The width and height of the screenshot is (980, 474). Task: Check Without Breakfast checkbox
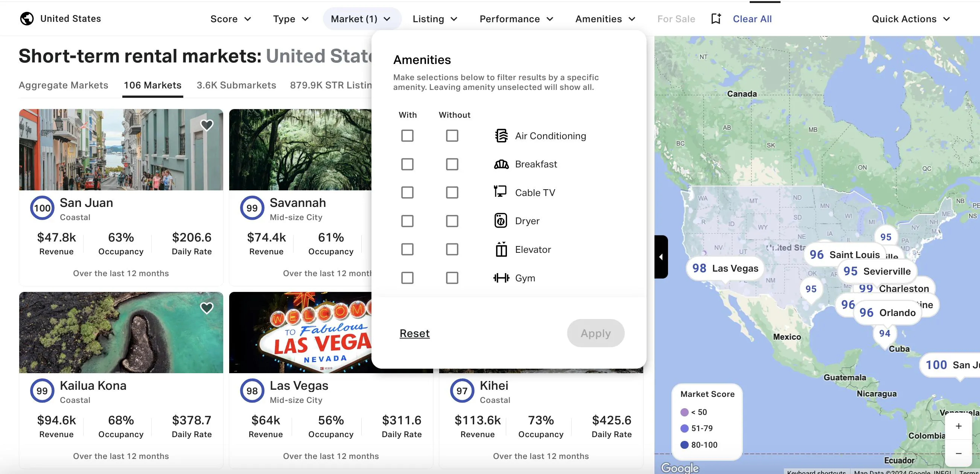point(452,164)
